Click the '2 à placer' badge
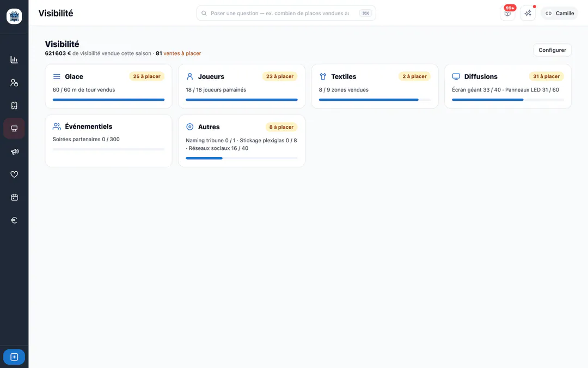 click(x=414, y=76)
